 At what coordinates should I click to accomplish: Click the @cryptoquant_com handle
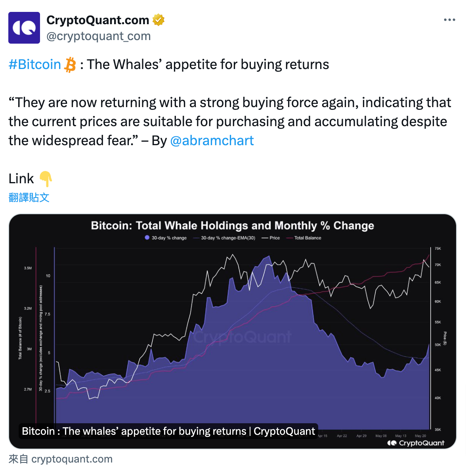99,36
